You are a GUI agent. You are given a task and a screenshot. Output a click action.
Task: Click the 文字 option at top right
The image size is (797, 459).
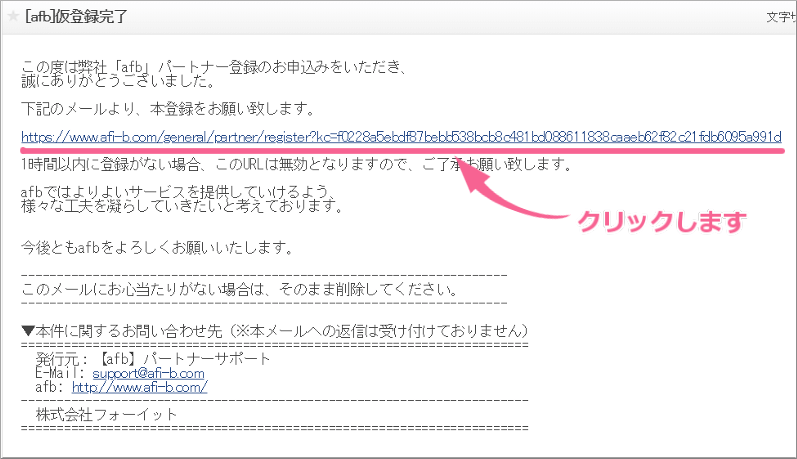point(781,17)
